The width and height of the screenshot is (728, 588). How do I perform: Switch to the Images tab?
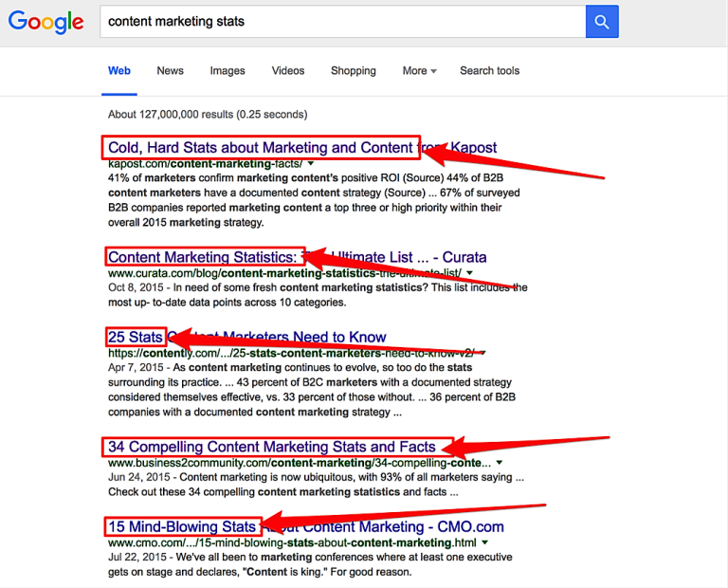coord(227,70)
